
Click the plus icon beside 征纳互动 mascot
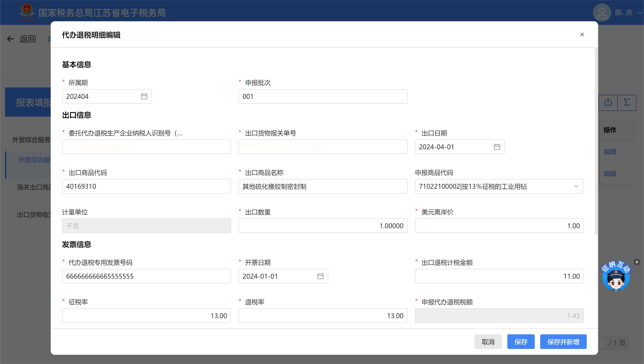637,262
